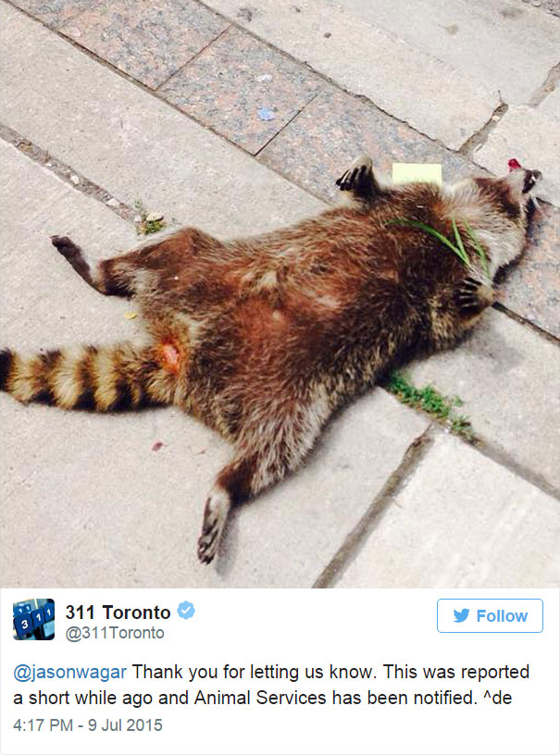Click the red rose near raccoon's head
The width and height of the screenshot is (560, 755).
(x=514, y=165)
